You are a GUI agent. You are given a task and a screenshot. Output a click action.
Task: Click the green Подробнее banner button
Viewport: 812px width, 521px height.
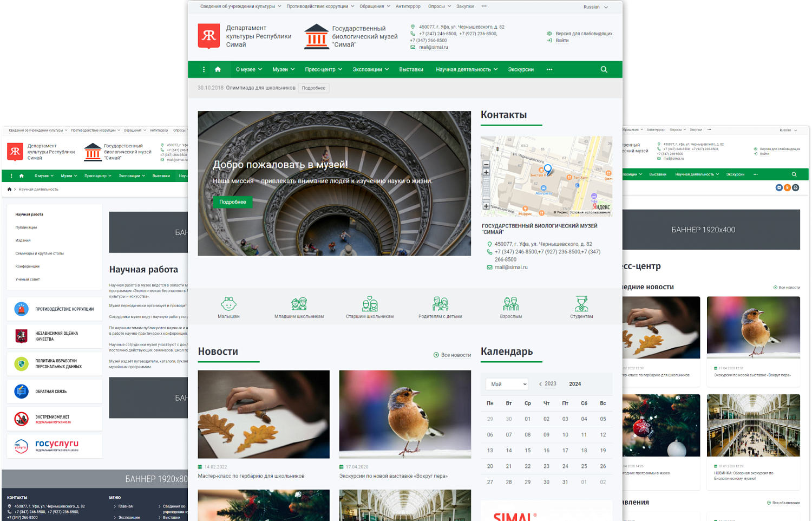pos(232,202)
